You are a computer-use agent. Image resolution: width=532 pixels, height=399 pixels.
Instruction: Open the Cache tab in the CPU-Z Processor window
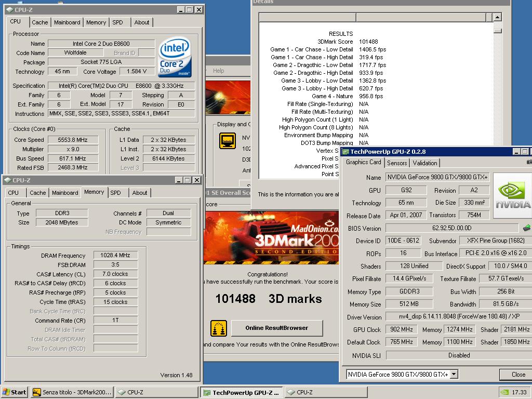[39, 22]
